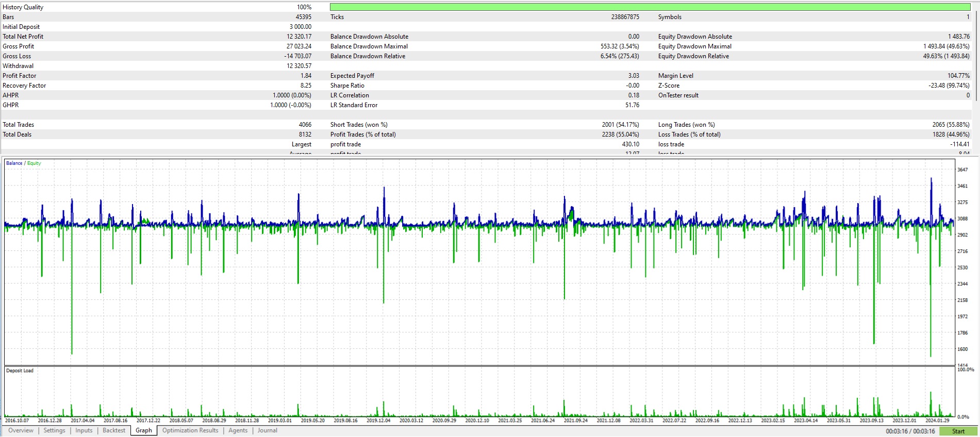Click the Short Trades value 2001 (54.17%)
The height and width of the screenshot is (437, 980).
point(620,125)
